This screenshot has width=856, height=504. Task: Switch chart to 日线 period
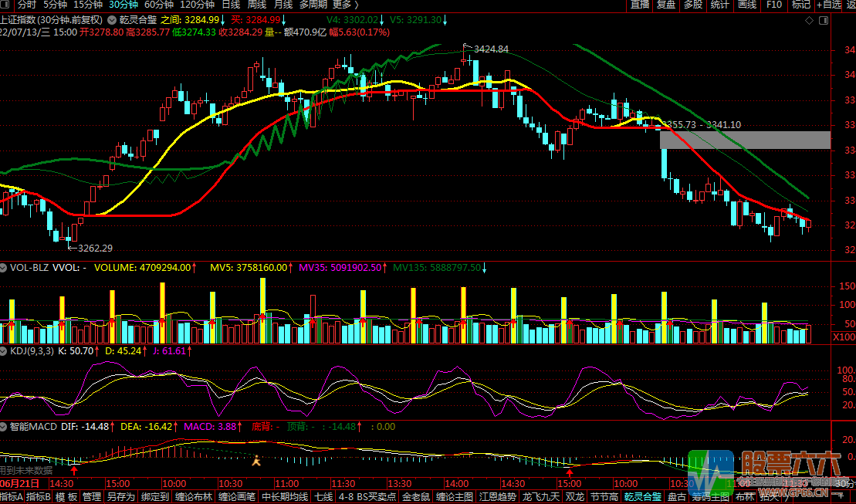230,5
